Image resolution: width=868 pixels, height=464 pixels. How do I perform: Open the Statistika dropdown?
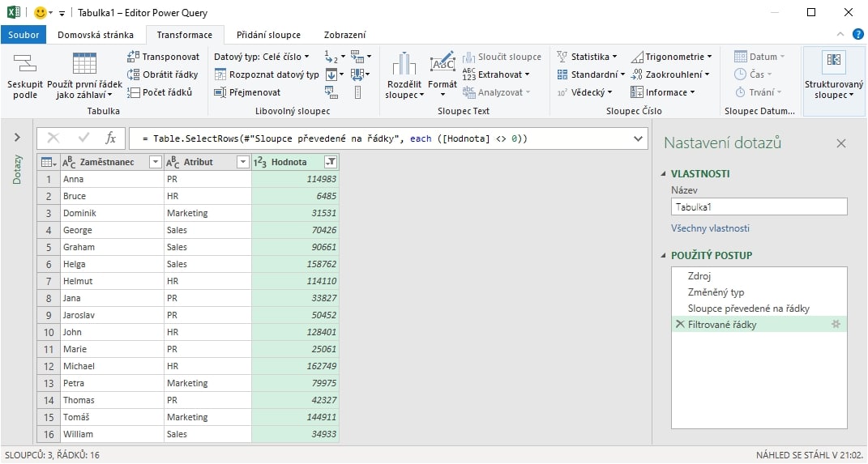pos(587,57)
